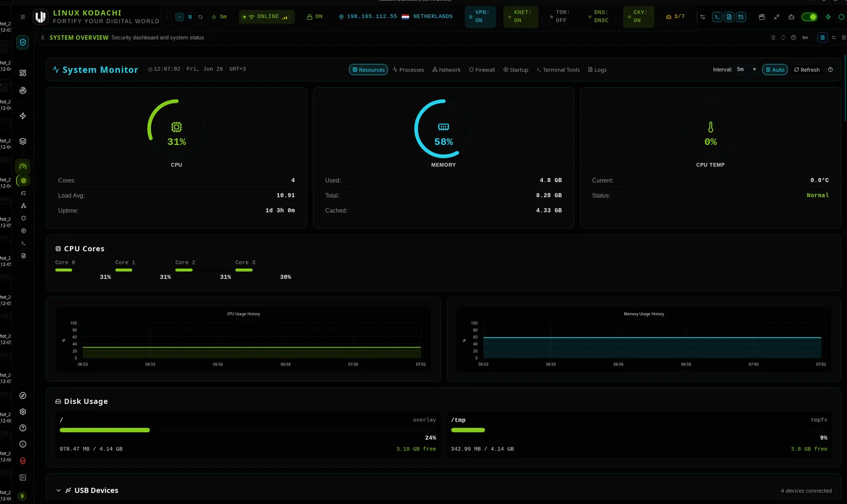
Task: Click the CPU Usage History chart
Action: (244, 340)
